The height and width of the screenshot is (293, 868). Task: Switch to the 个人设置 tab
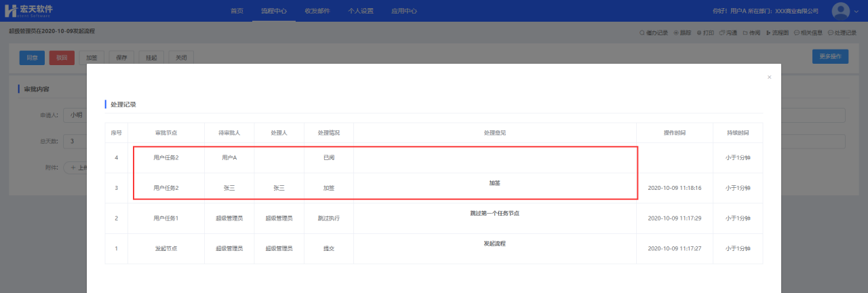[361, 11]
